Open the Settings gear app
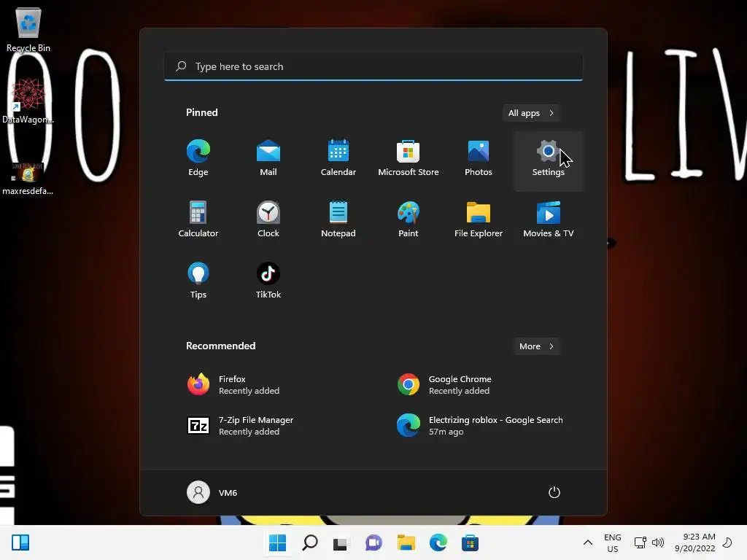The height and width of the screenshot is (560, 747). pyautogui.click(x=549, y=161)
